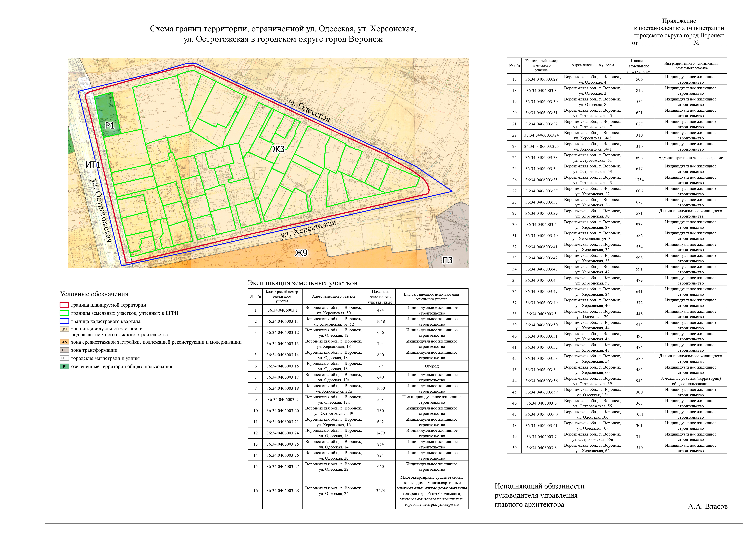
Task: Click the Условные обозначения legend heading
Action: (94, 294)
